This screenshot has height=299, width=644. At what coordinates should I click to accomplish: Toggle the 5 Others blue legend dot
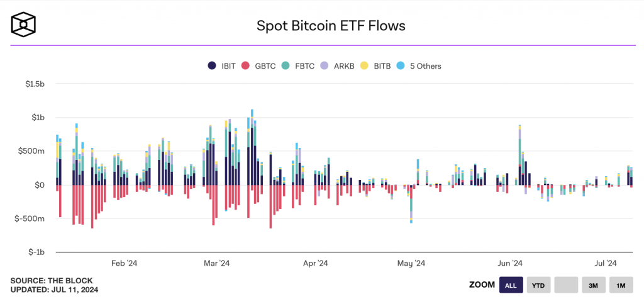coord(401,65)
